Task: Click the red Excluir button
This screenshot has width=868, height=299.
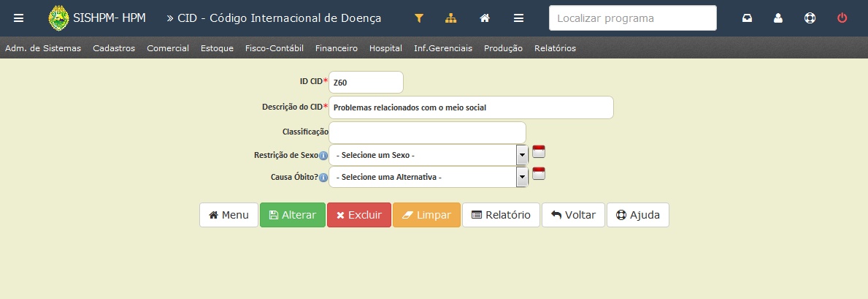Action: (x=359, y=215)
